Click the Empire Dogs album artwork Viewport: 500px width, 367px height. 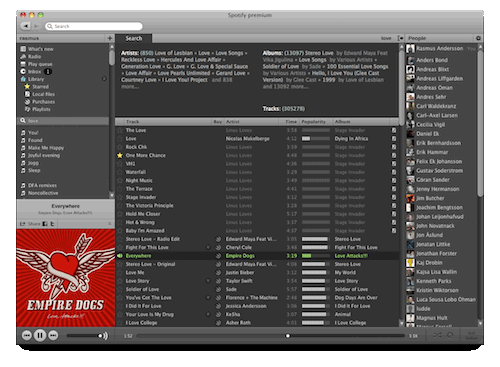(66, 278)
